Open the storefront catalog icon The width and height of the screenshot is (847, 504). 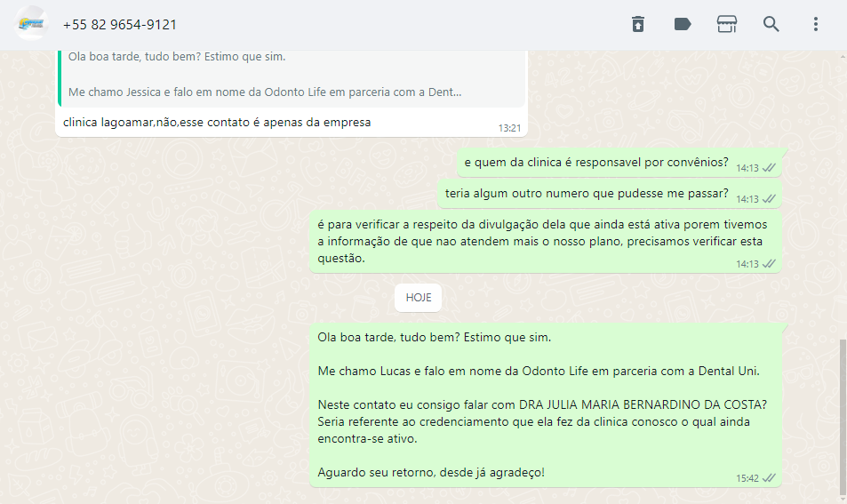(x=726, y=24)
